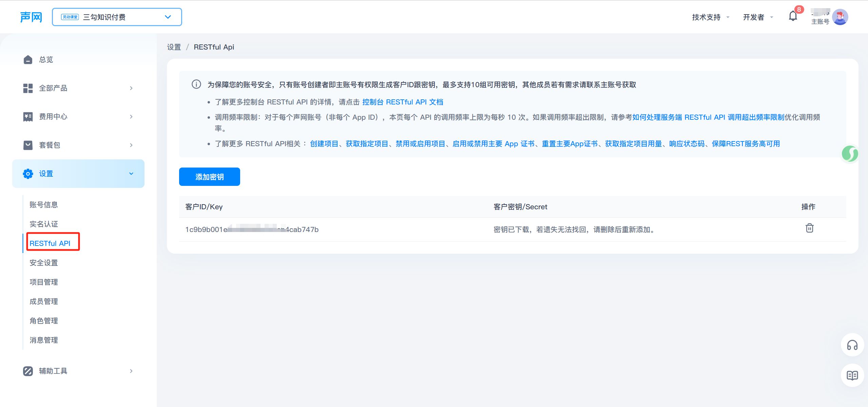This screenshot has height=407, width=868.
Task: Open the 创建项目 link
Action: tap(324, 144)
